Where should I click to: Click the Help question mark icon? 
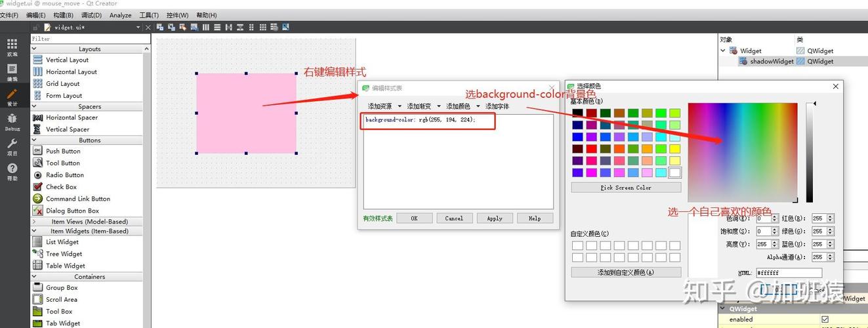click(x=12, y=172)
